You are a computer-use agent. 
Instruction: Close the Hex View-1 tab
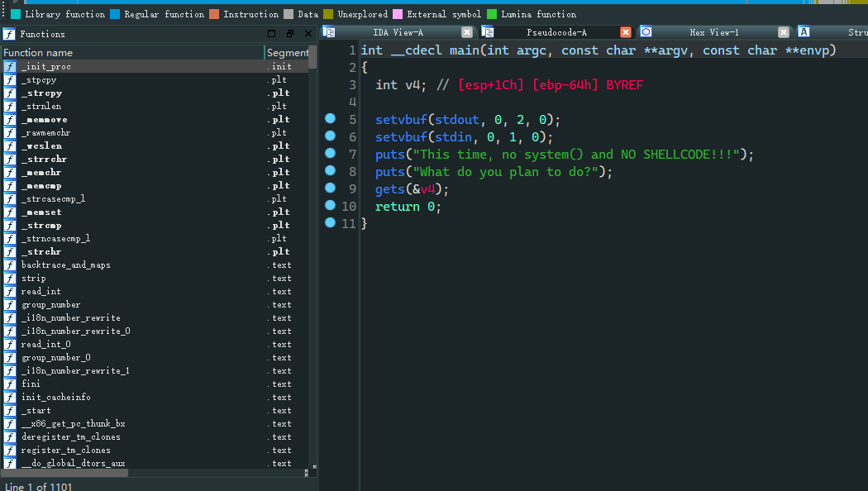784,32
